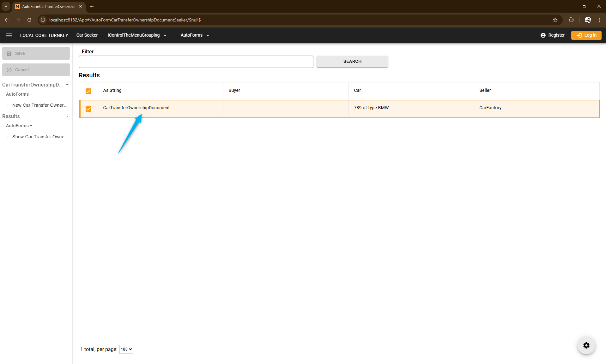Open the browser extensions puzzle icon
Screen dimensions: 606x364
(571, 20)
